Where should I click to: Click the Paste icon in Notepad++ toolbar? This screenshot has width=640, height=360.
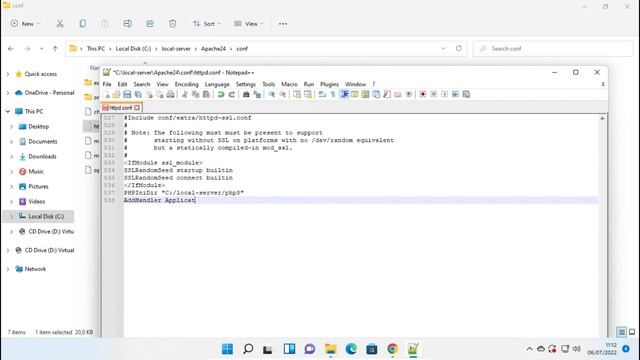[207, 95]
